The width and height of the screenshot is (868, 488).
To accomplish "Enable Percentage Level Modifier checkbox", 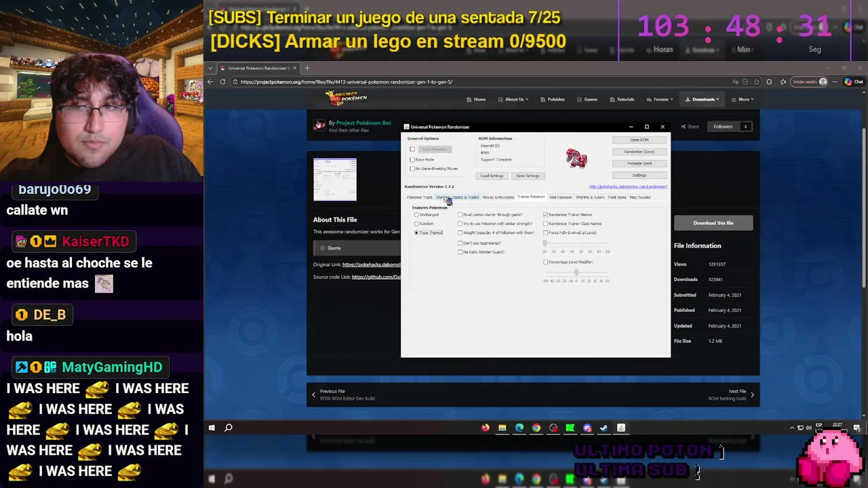I will pyautogui.click(x=546, y=262).
